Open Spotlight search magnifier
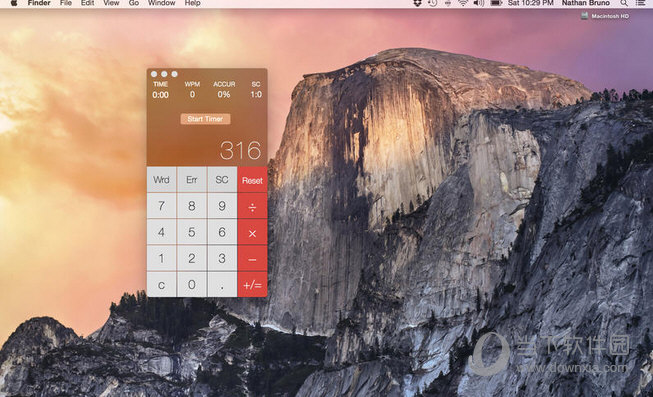 point(623,3)
